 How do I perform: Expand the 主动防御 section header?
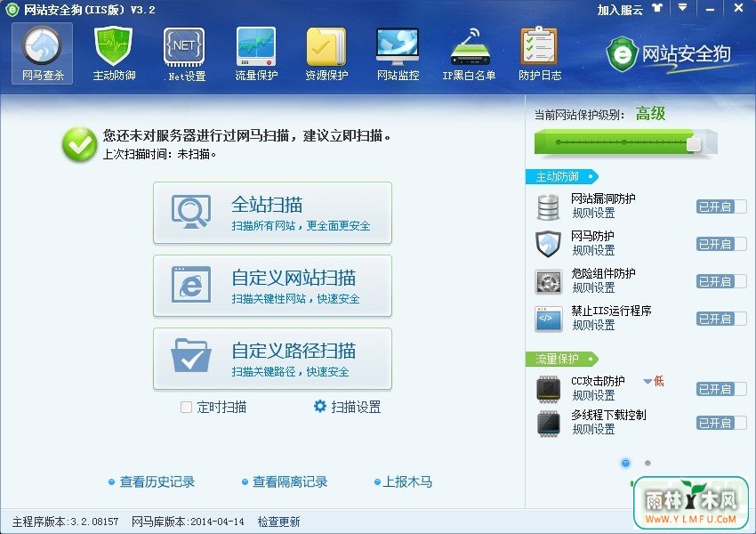tap(562, 176)
